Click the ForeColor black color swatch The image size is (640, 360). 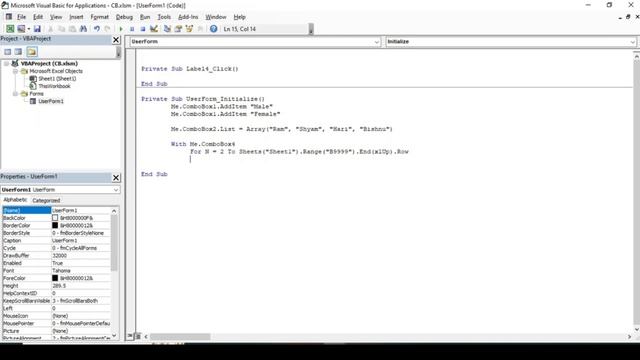(x=55, y=278)
